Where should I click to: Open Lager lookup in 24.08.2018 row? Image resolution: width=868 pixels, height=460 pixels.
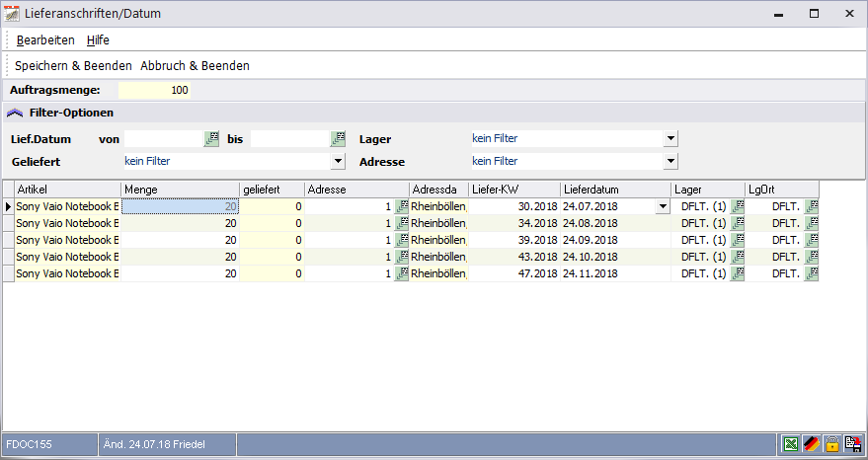click(x=737, y=224)
